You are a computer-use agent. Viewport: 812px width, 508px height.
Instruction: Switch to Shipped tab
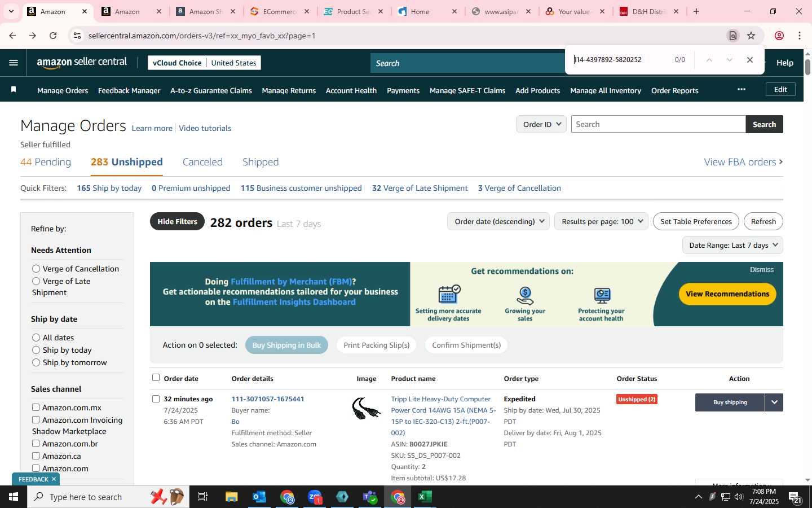261,162
